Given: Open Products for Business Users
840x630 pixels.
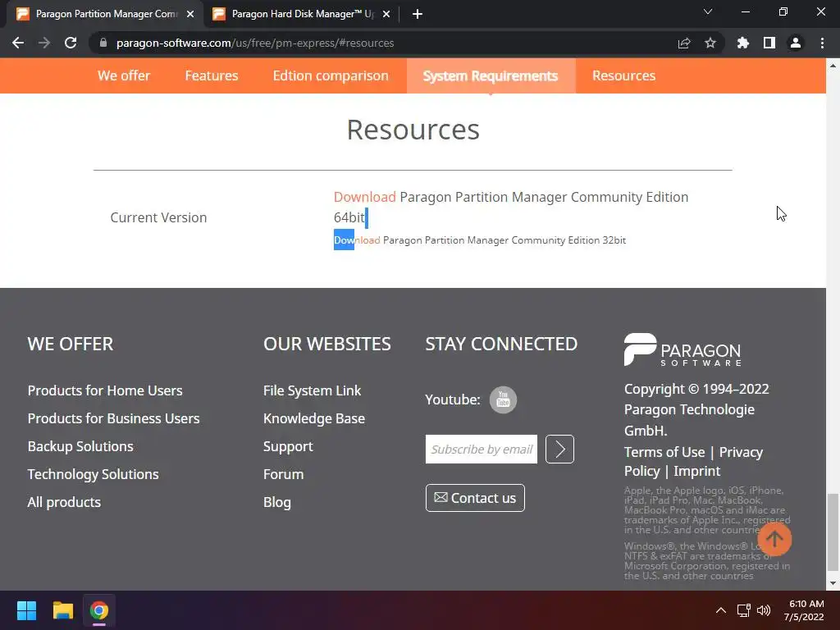Looking at the screenshot, I should [113, 418].
